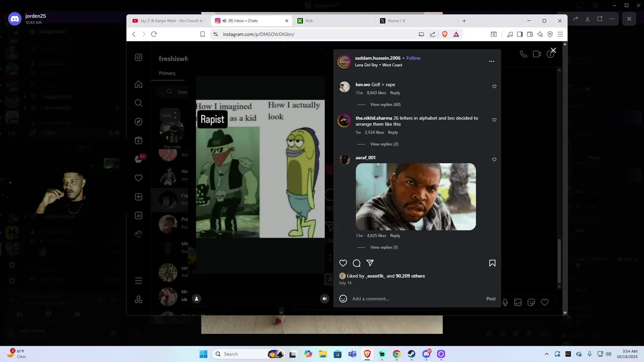The width and height of the screenshot is (644, 362).
Task: Open a new browser tab
Action: (x=464, y=21)
